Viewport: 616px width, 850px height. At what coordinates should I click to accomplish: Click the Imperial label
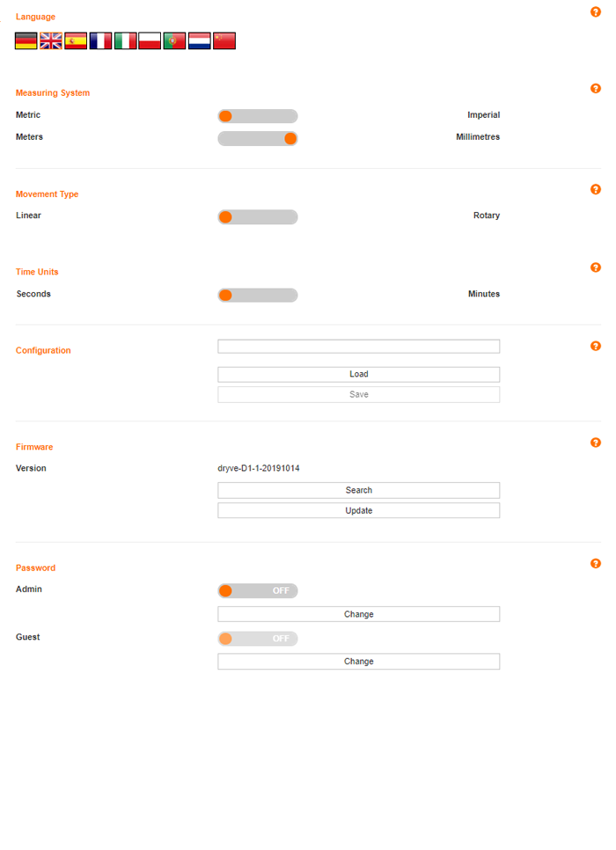coord(483,115)
